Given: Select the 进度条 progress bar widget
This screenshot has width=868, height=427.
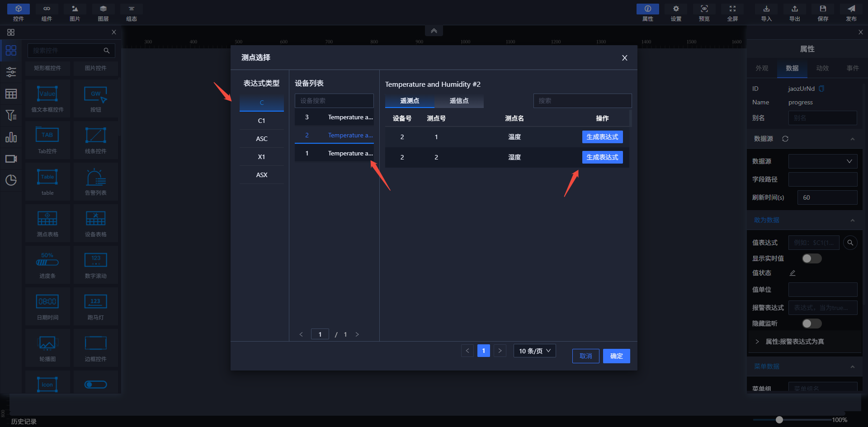Looking at the screenshot, I should tap(47, 265).
